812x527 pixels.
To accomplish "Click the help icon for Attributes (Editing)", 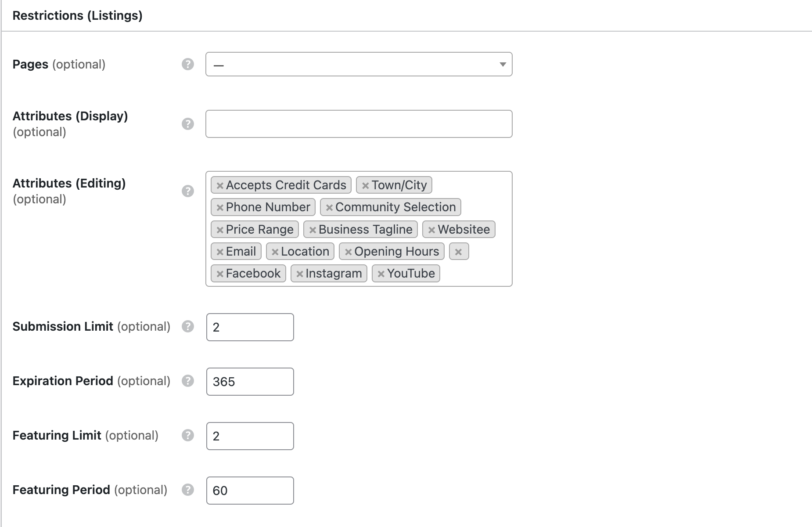I will pyautogui.click(x=188, y=191).
